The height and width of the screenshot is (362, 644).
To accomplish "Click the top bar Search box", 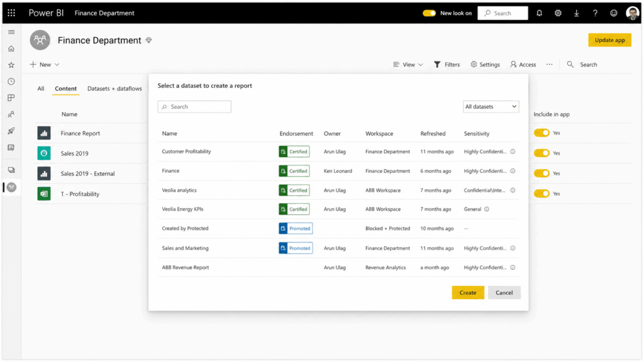I will coord(502,13).
